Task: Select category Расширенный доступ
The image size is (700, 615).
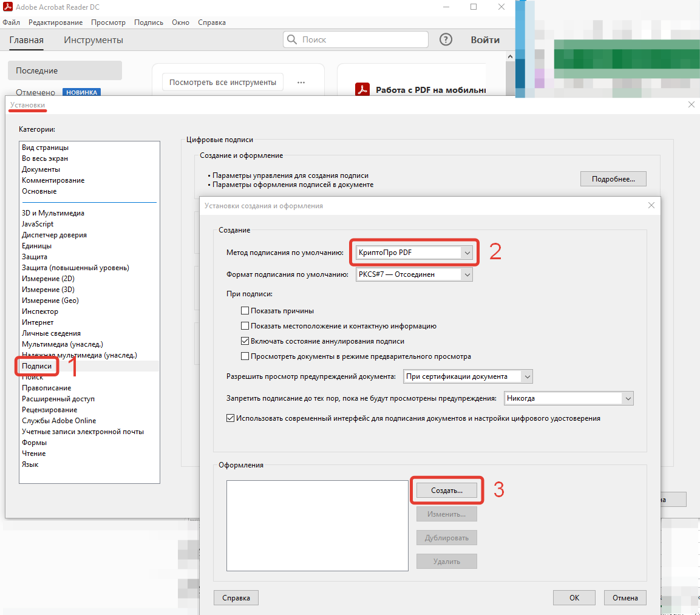Action: point(58,399)
